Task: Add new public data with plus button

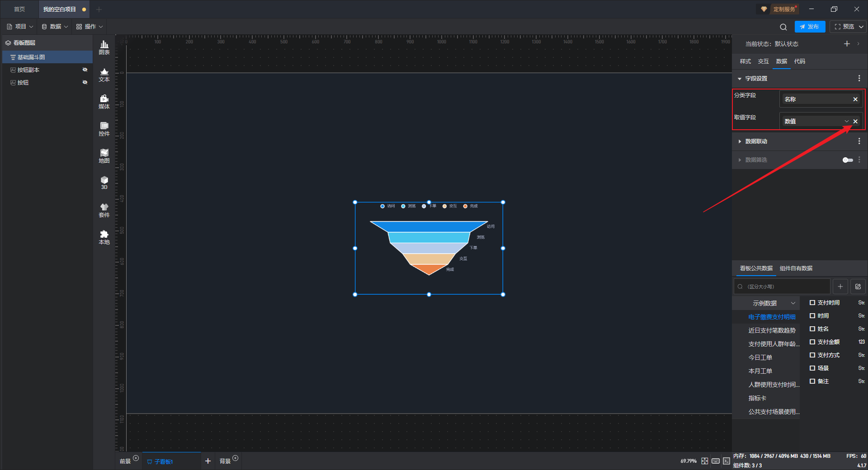Action: [x=840, y=287]
